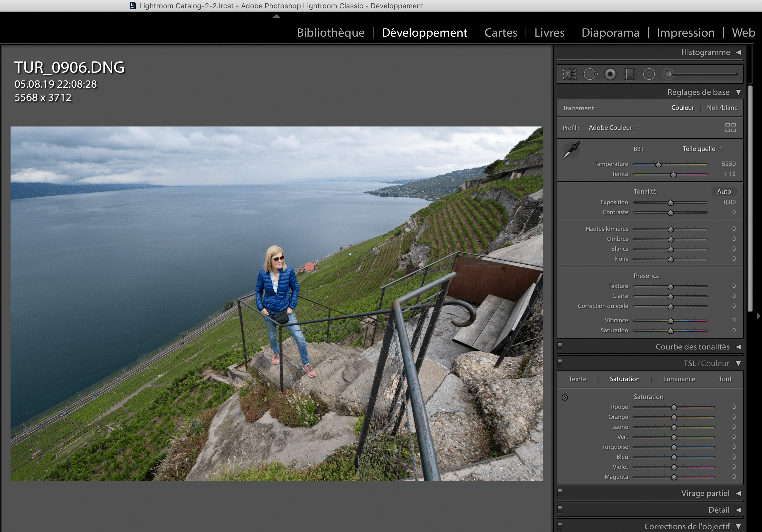Click the Teinte white balance slider handle
The height and width of the screenshot is (532, 762).
pos(673,174)
